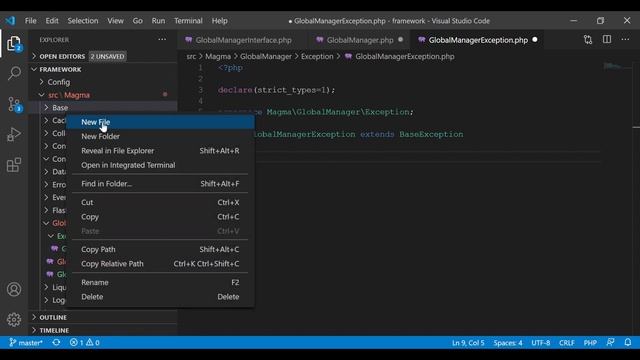Open the Edit menu

pos(52,21)
